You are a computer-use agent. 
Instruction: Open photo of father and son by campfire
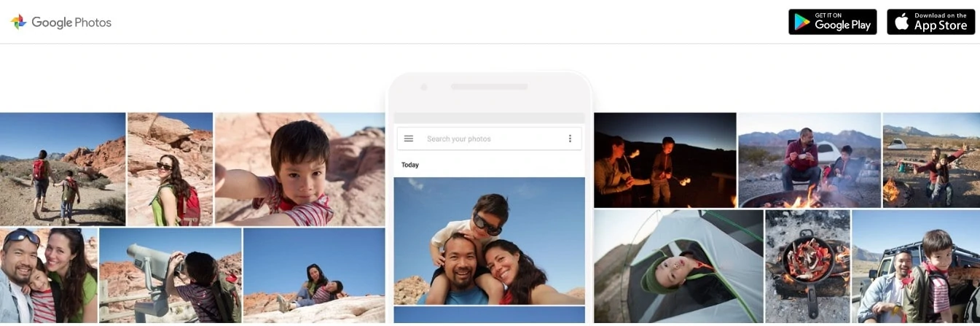[x=810, y=160]
